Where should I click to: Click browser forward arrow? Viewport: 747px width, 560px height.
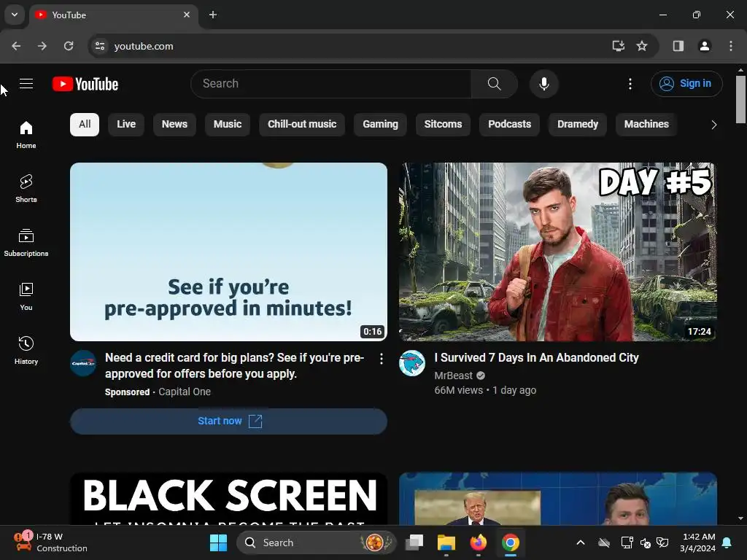42,46
